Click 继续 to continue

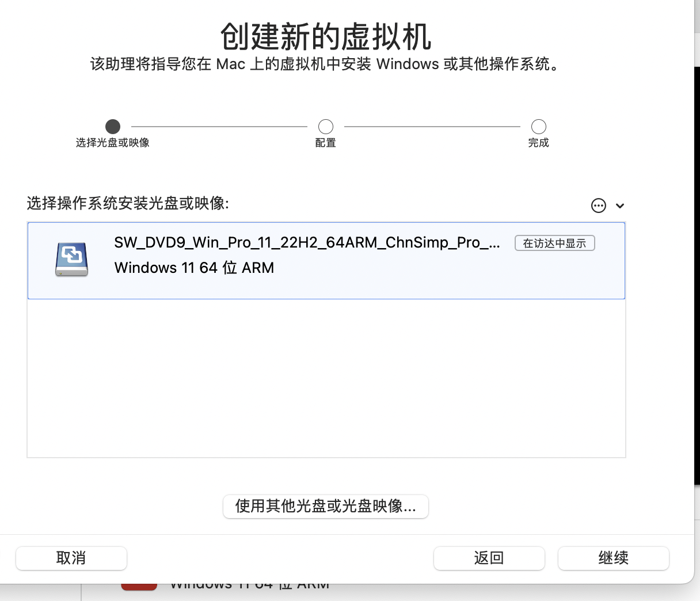[x=614, y=558]
